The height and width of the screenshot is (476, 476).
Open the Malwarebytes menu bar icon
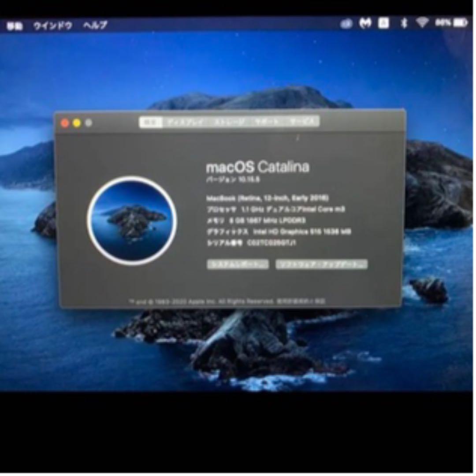click(365, 23)
